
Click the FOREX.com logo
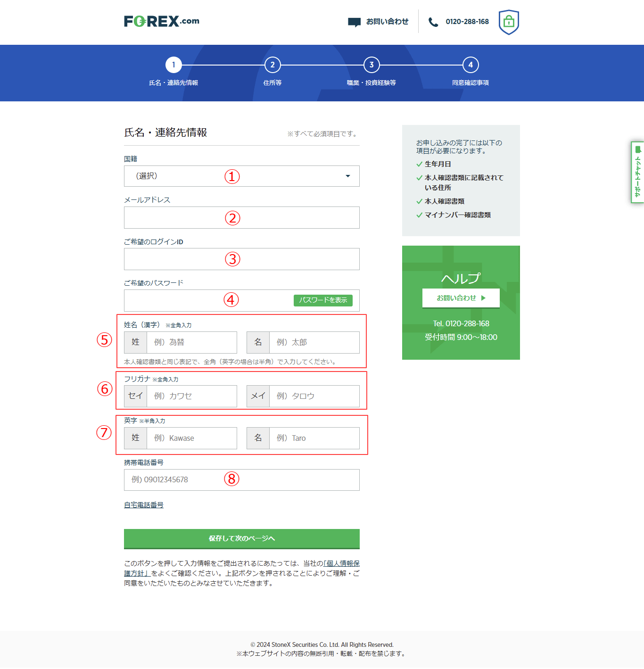[161, 21]
